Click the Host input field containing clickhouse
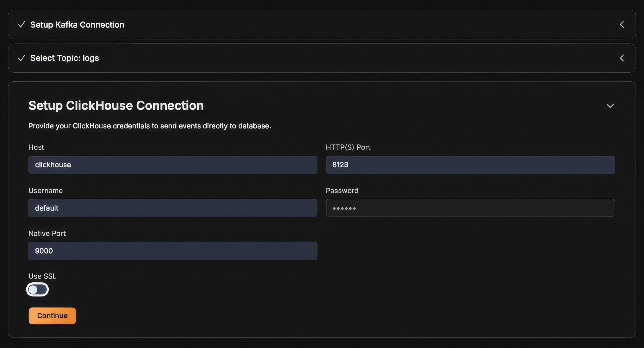This screenshot has width=644, height=348. [173, 165]
